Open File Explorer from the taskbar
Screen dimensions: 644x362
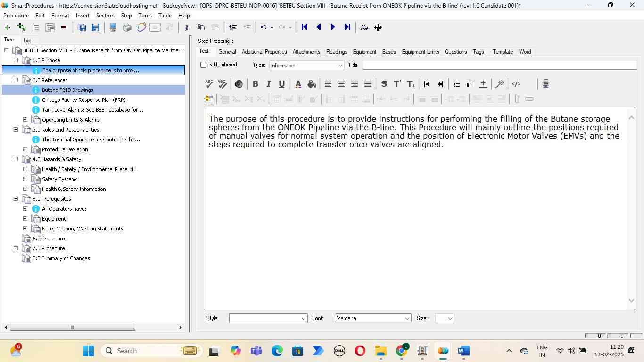[x=381, y=351]
